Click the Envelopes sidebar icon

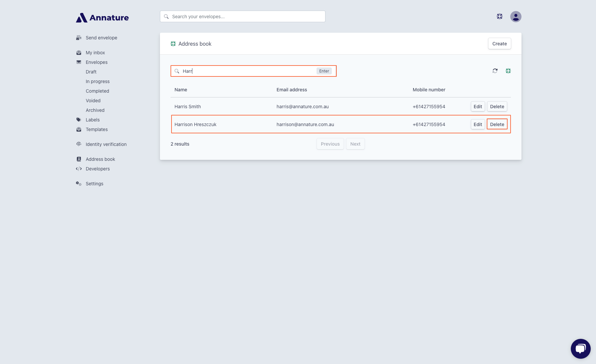pyautogui.click(x=79, y=62)
